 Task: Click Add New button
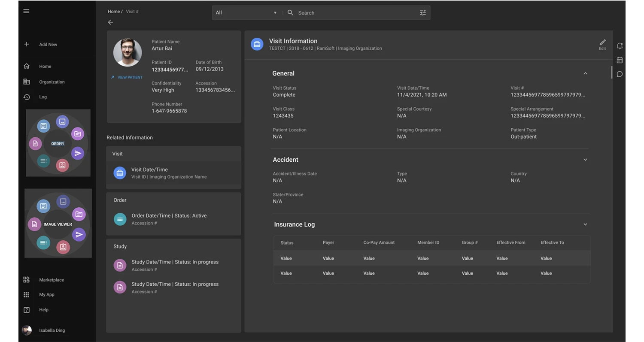pos(48,45)
